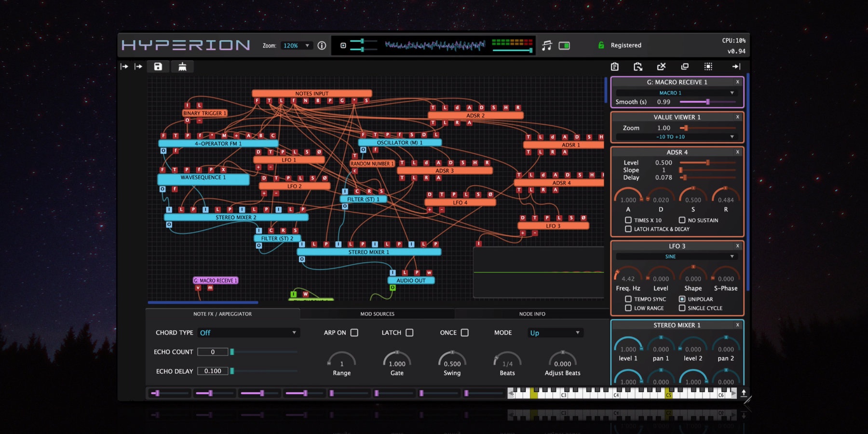Select the AUDIO OUT node

(x=411, y=280)
